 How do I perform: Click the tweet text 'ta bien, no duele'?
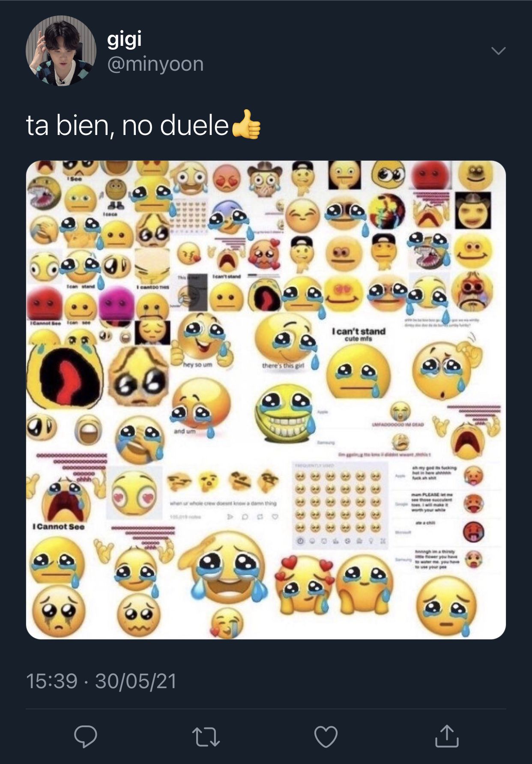[127, 126]
